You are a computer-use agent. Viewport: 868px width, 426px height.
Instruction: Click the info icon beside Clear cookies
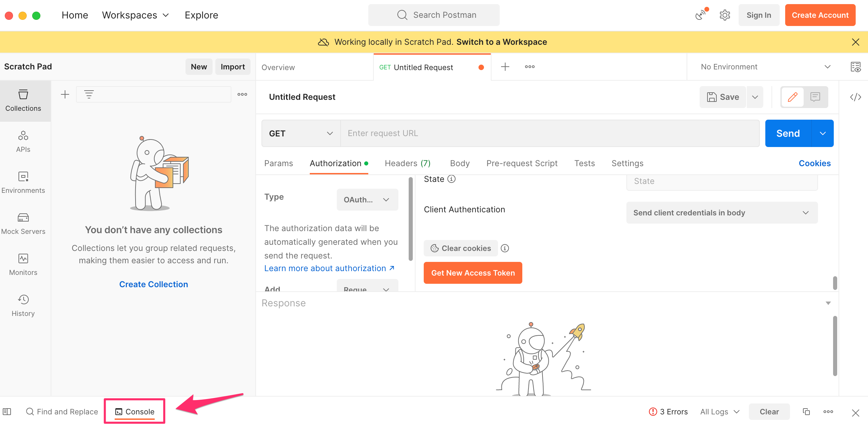click(505, 248)
